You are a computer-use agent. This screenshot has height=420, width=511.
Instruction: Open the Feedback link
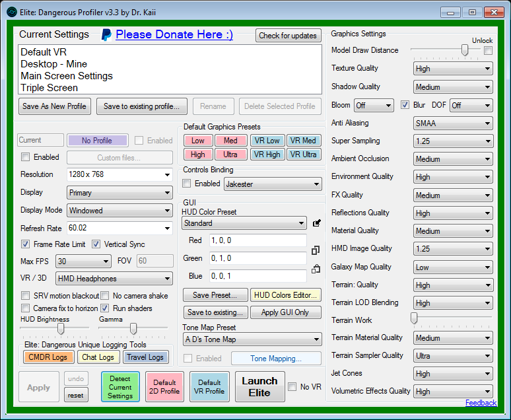click(x=481, y=403)
